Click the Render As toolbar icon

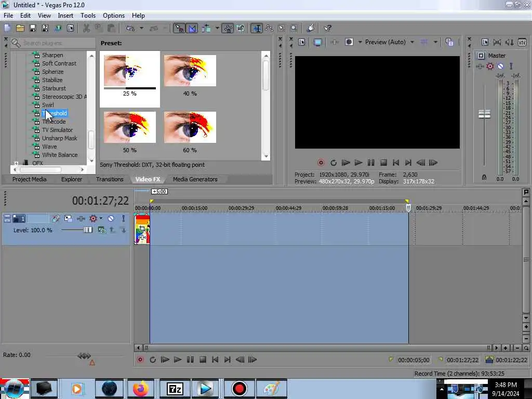coord(58,28)
